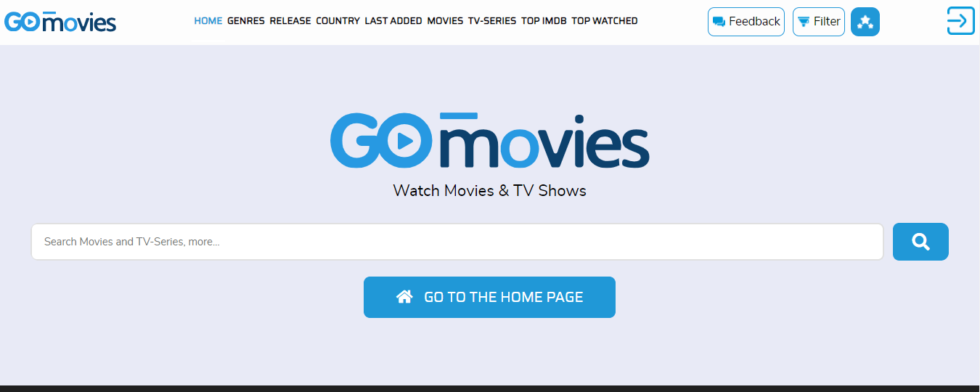This screenshot has height=392, width=980.
Task: Click the speech bubble Feedback icon
Action: point(719,22)
